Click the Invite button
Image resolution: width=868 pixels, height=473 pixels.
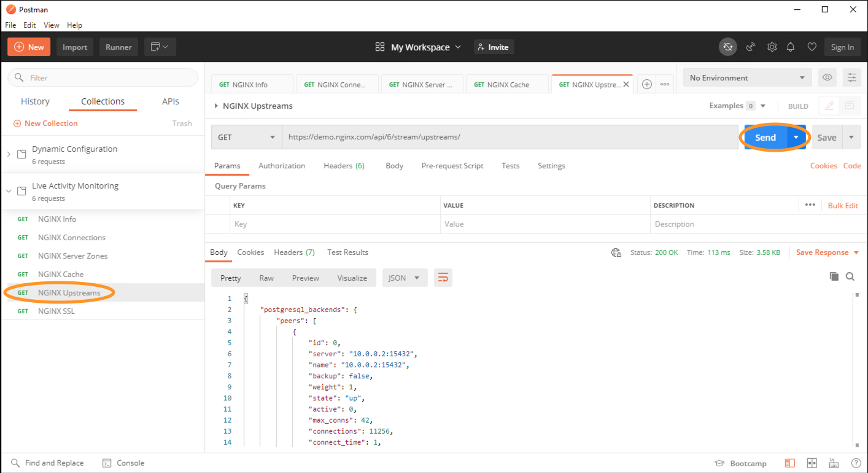(494, 47)
